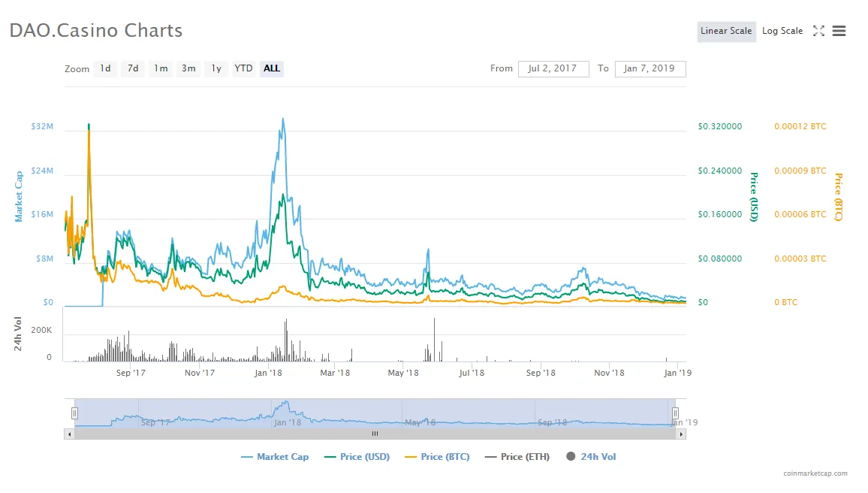This screenshot has height=493, width=868.
Task: Toggle Price (ETH) series in legend
Action: (517, 456)
